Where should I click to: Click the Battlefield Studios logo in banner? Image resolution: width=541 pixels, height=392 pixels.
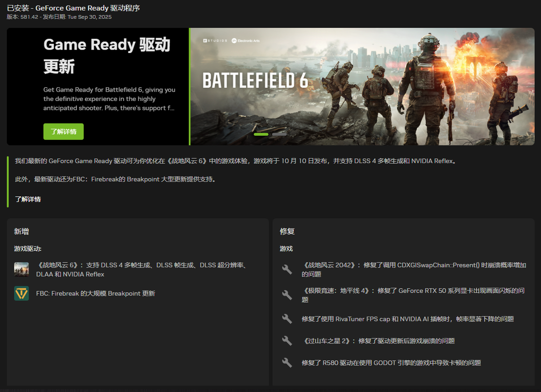[215, 41]
